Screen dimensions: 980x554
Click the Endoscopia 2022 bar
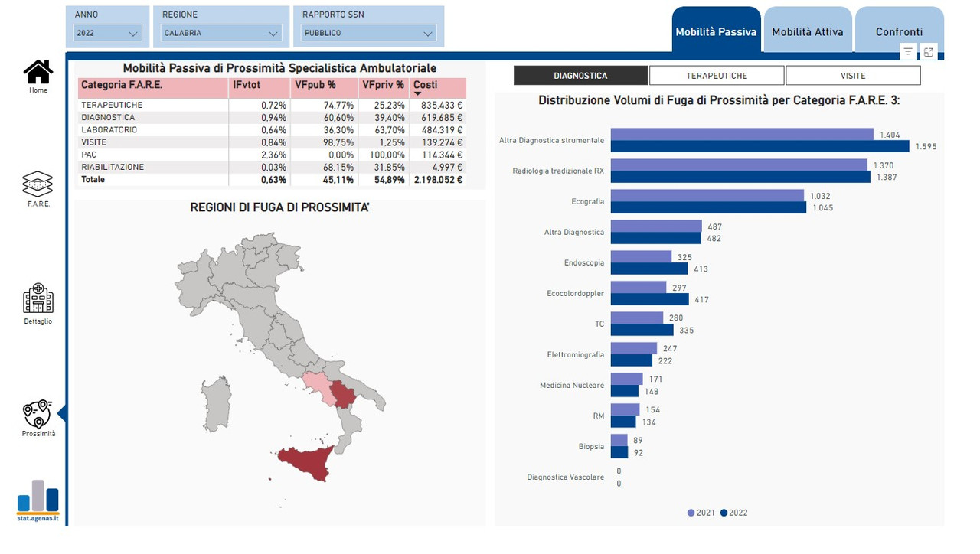(x=649, y=269)
